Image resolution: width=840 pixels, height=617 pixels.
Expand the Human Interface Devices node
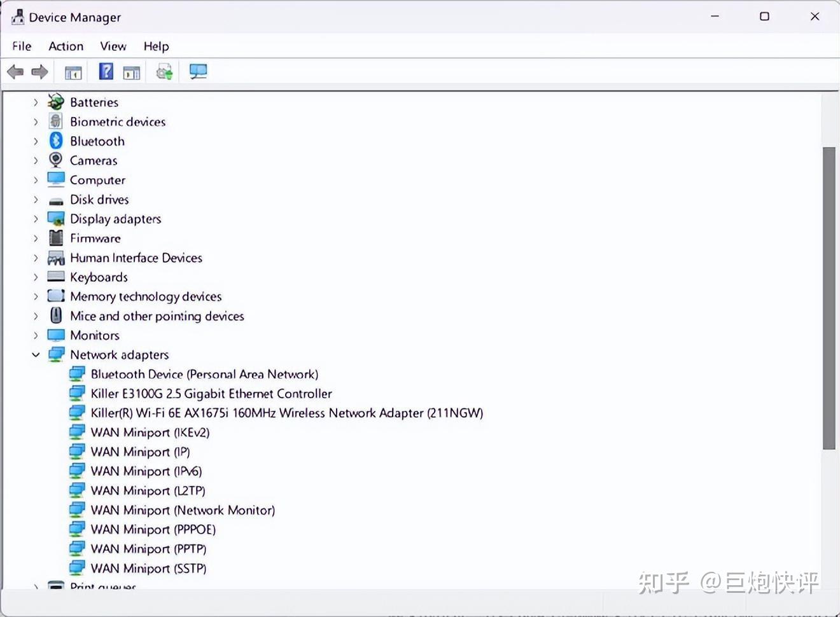(x=36, y=258)
